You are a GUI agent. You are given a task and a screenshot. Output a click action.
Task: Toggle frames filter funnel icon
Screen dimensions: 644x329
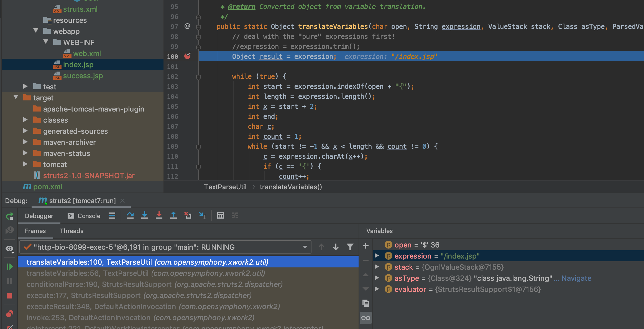coord(350,247)
